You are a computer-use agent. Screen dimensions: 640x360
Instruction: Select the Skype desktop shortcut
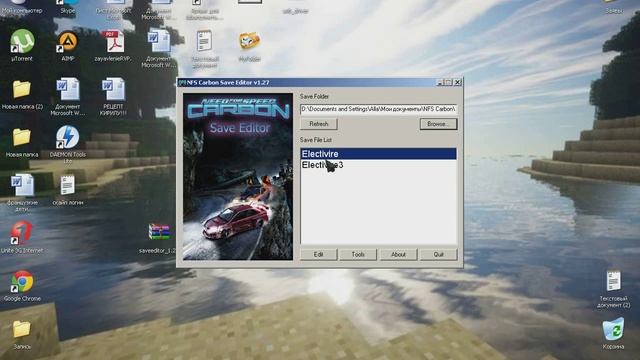coord(68,6)
